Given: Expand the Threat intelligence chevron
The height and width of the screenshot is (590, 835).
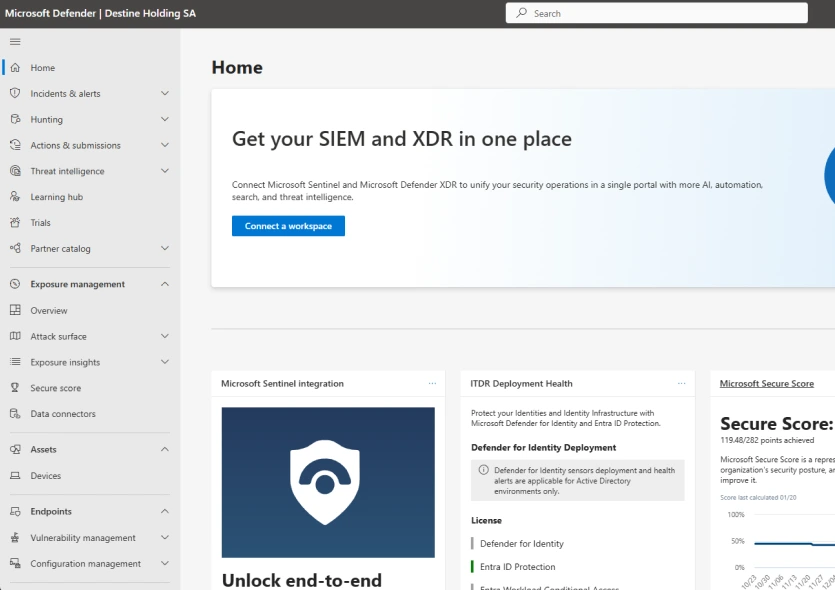Looking at the screenshot, I should [165, 171].
